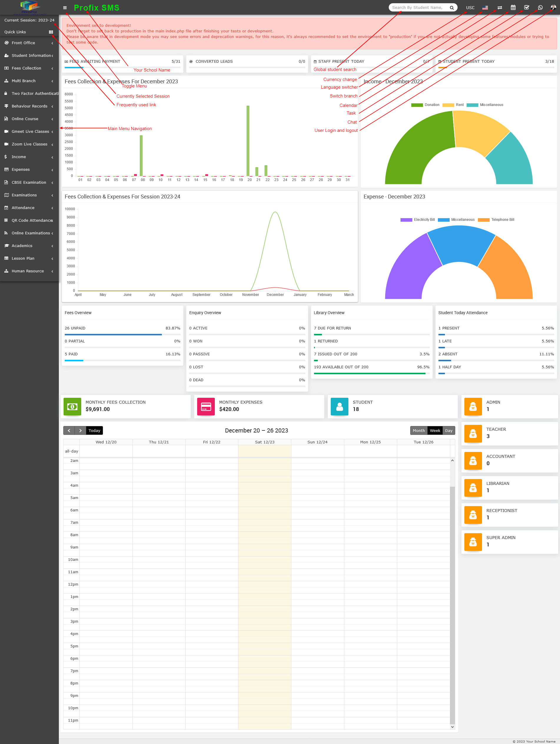Screen dimensions: 560x744
Task: Open WhatsApp chat icon in header
Action: pos(540,7)
